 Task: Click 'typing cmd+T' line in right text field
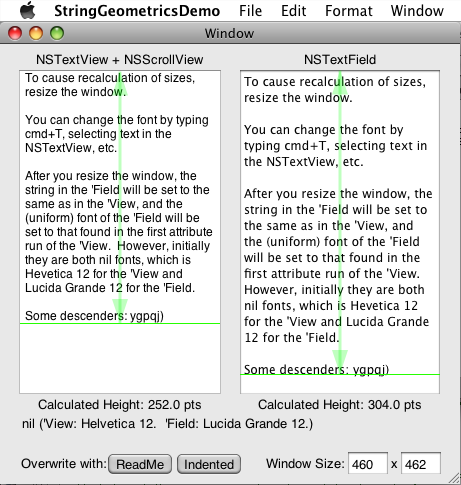point(335,146)
